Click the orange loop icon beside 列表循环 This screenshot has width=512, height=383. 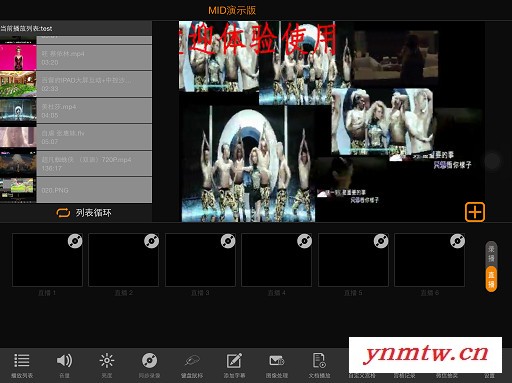tap(63, 213)
